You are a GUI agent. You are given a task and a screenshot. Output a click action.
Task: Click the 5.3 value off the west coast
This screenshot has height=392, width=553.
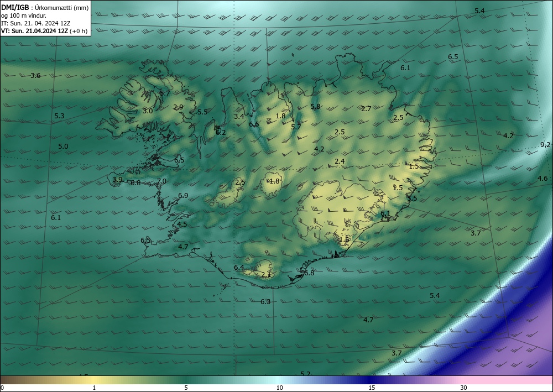[59, 116]
